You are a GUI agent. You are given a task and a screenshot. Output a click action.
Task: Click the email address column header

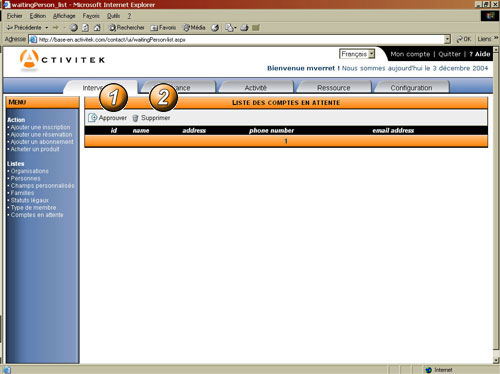click(x=393, y=130)
